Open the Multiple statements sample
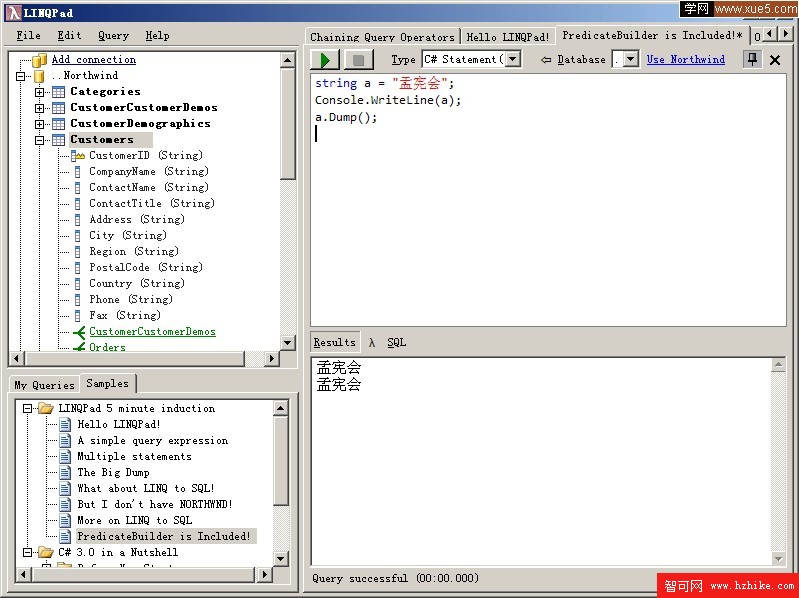Screen dimensions: 799x598 (135, 457)
